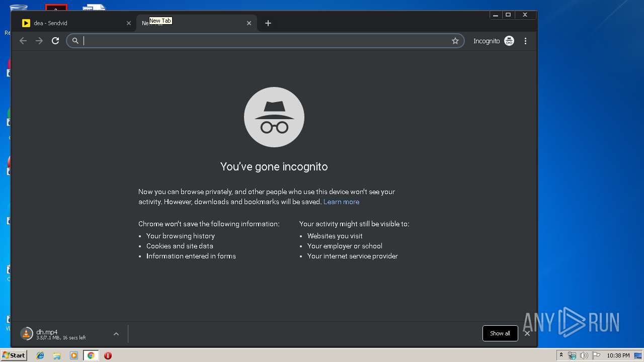Image resolution: width=644 pixels, height=362 pixels.
Task: Maximize the Chrome window
Action: (x=508, y=15)
